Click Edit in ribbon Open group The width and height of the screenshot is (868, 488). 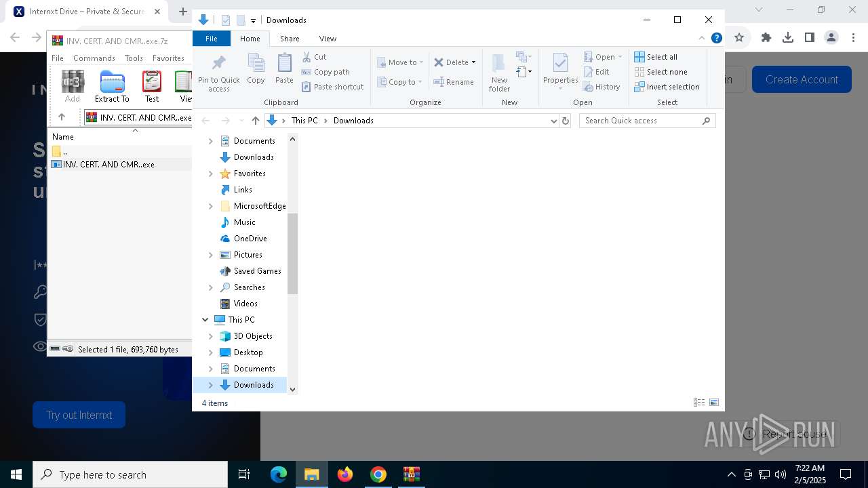pyautogui.click(x=597, y=72)
